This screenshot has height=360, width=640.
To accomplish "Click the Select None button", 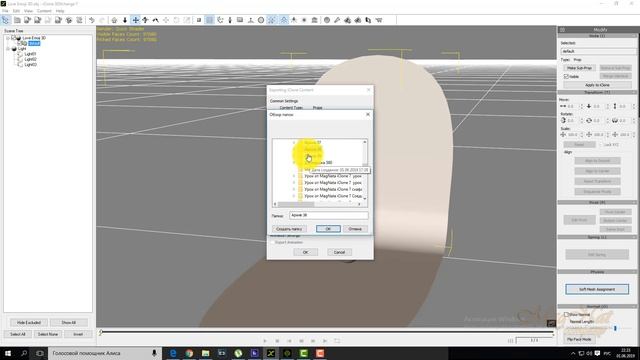I will [48, 334].
